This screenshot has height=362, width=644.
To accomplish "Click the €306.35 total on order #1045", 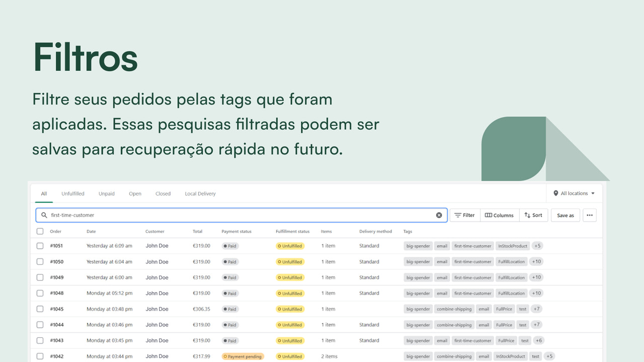I will [x=201, y=309].
